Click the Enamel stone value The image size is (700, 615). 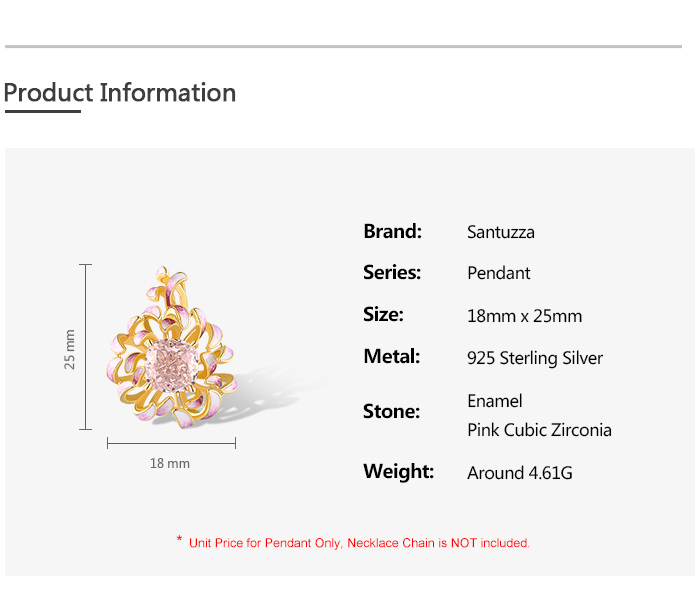pyautogui.click(x=495, y=401)
